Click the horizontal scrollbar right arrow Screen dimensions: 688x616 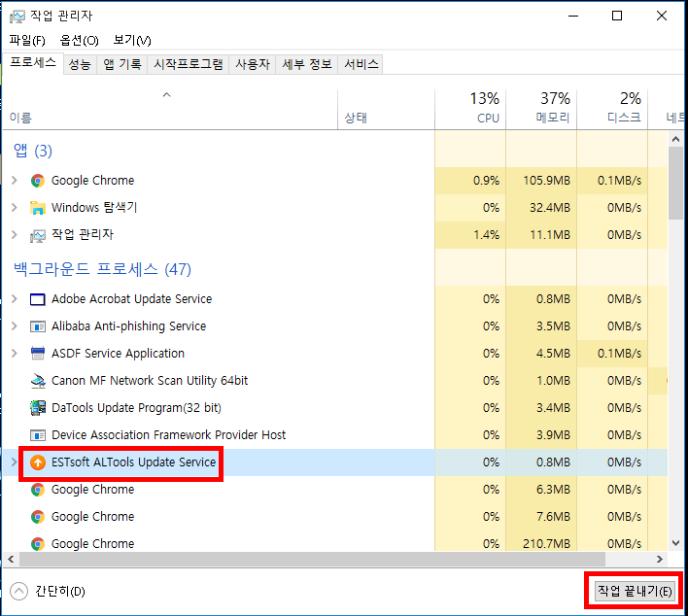(660, 559)
